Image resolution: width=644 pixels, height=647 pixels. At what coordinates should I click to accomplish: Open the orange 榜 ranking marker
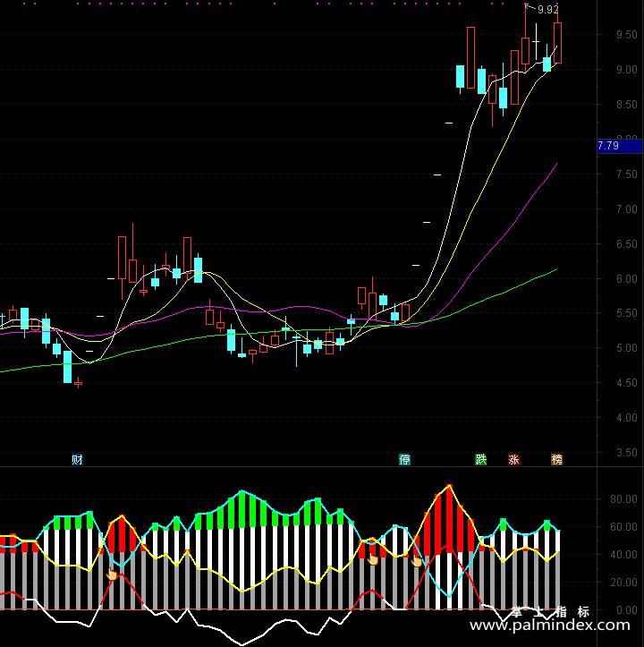click(557, 459)
